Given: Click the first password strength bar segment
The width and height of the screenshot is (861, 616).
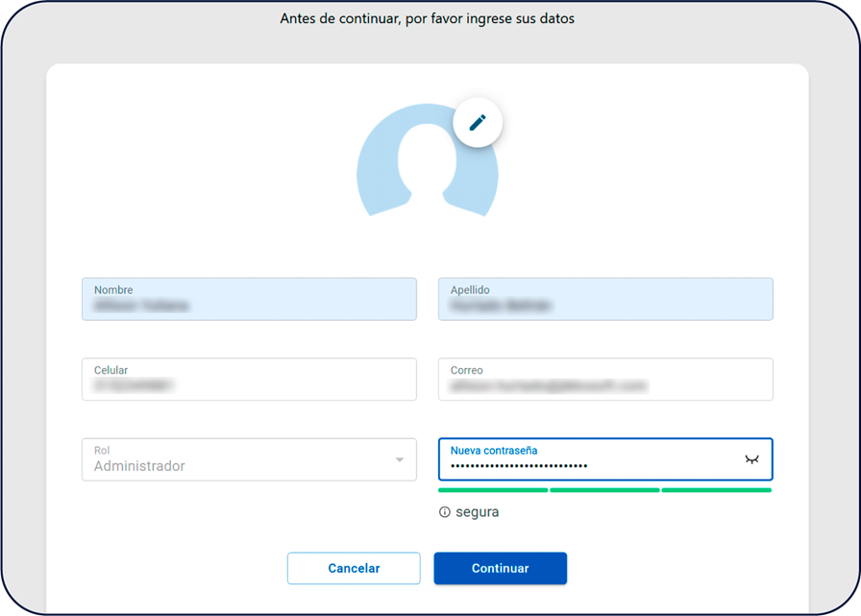Looking at the screenshot, I should pyautogui.click(x=493, y=490).
